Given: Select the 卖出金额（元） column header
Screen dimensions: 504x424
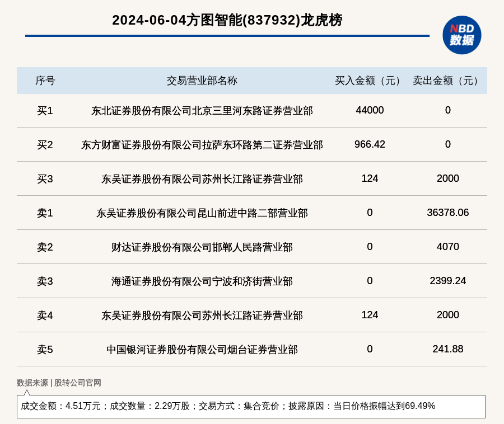Looking at the screenshot, I should (x=448, y=81).
